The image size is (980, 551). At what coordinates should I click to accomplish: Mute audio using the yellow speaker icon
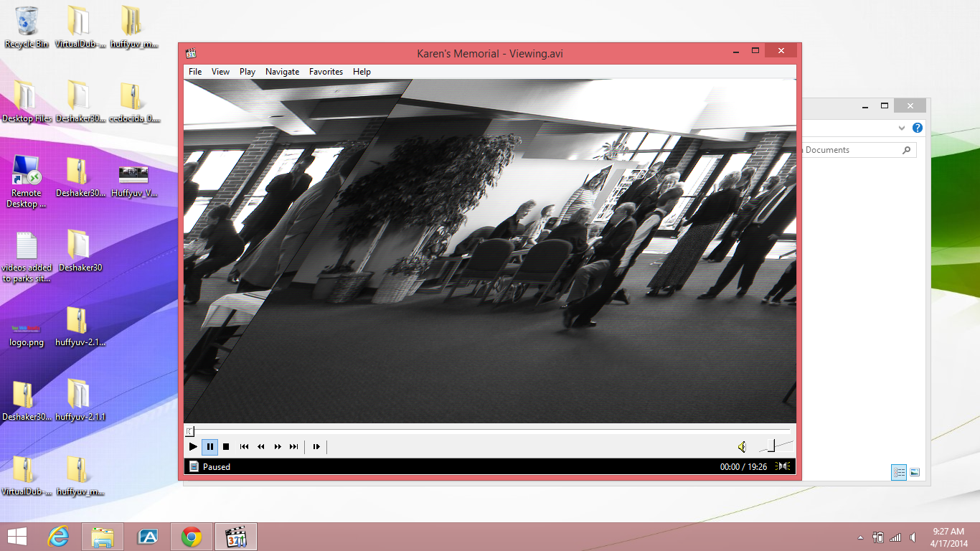coord(742,447)
